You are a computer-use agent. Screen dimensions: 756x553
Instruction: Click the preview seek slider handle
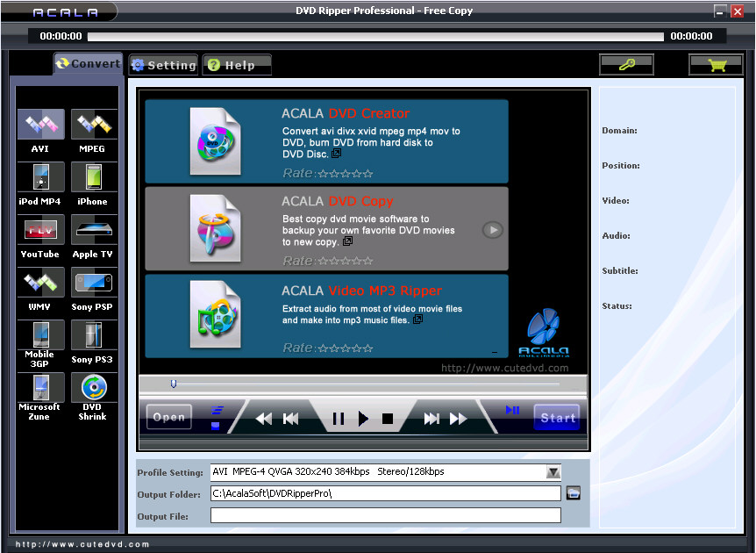pyautogui.click(x=174, y=384)
